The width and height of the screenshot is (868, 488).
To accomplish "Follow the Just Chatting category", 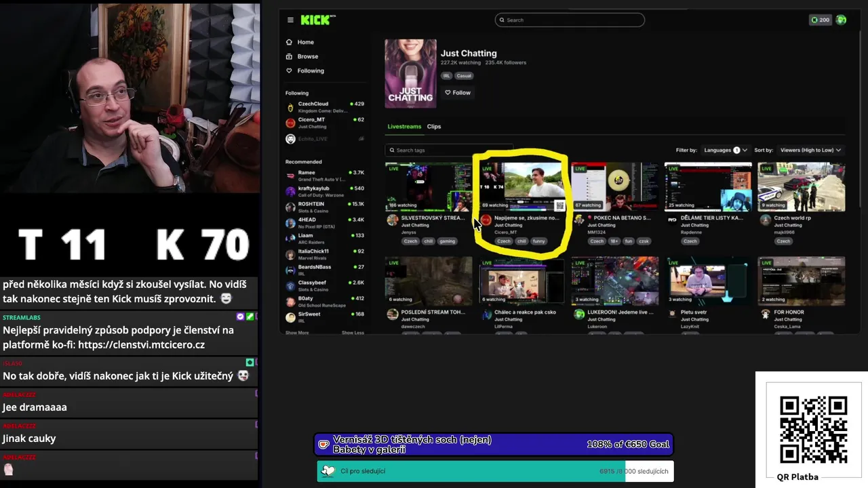I will (x=458, y=93).
